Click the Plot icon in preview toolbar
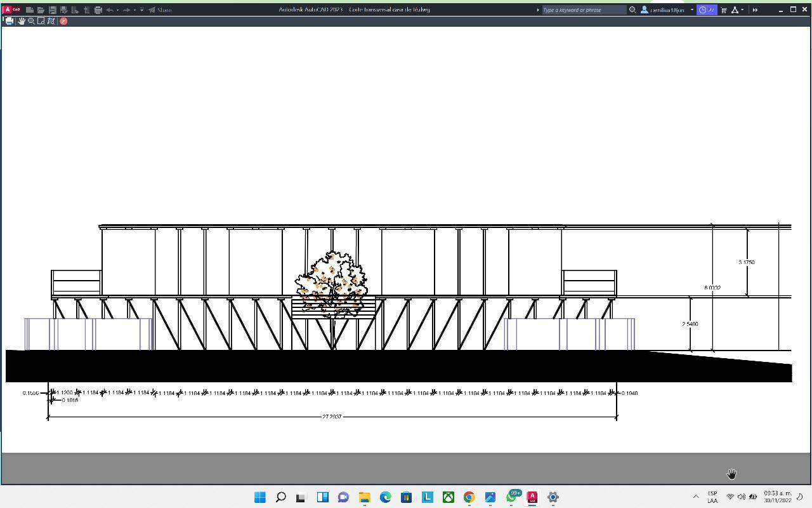Image resolution: width=812 pixels, height=508 pixels. pyautogui.click(x=9, y=21)
